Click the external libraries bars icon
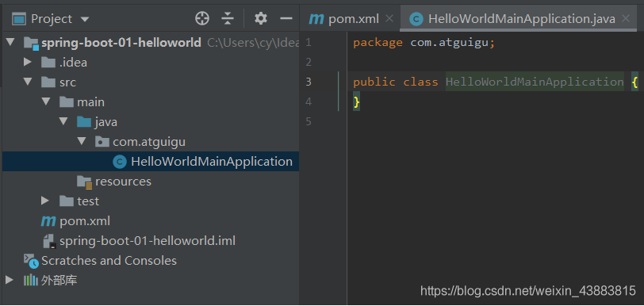This screenshot has width=644, height=306. tap(31, 281)
